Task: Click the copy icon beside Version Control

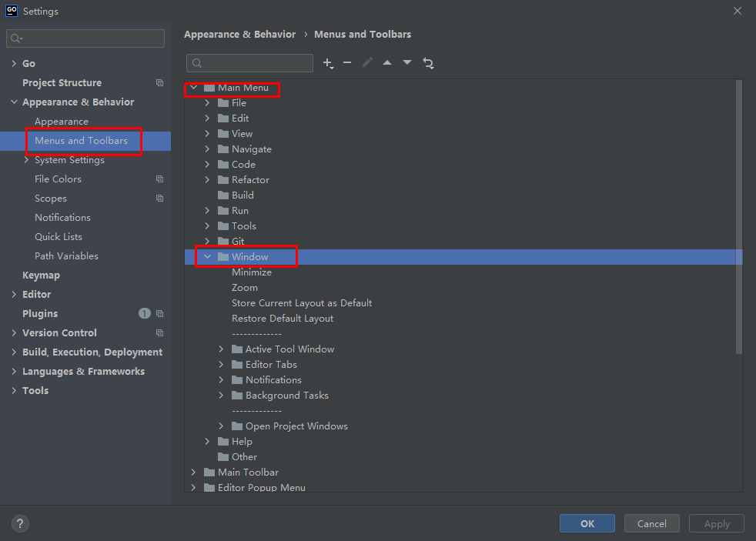Action: (x=159, y=333)
